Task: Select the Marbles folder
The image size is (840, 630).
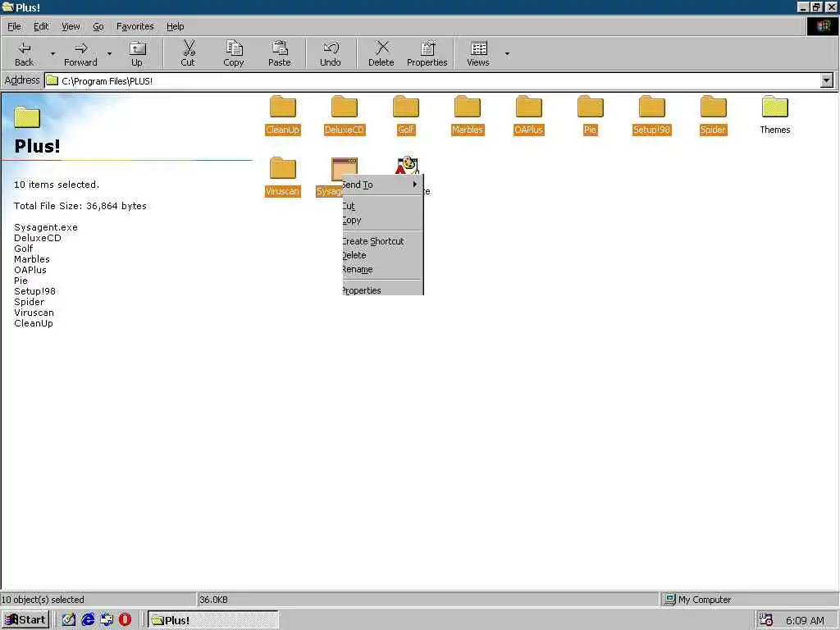Action: click(468, 115)
